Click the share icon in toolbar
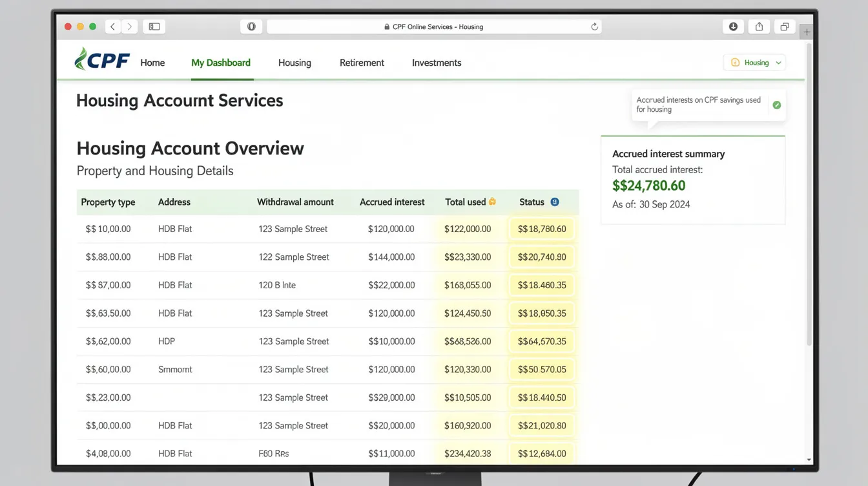The width and height of the screenshot is (868, 486). (x=759, y=26)
